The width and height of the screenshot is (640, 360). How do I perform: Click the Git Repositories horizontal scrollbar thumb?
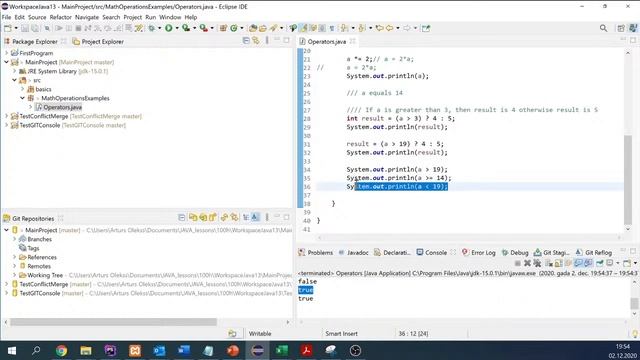(113, 322)
